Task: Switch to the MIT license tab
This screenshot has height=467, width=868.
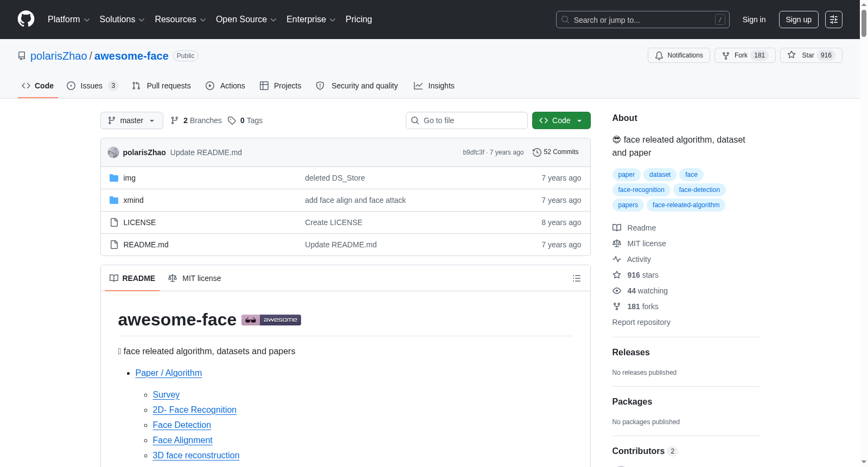Action: click(195, 278)
